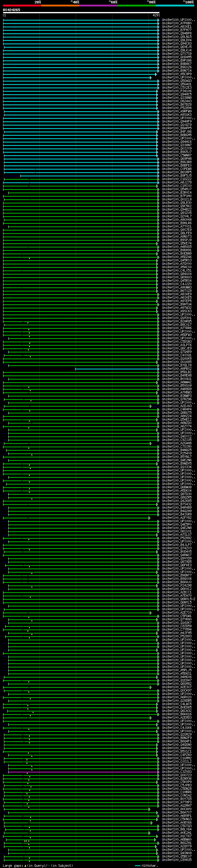197x868 pixels.
Task: Select label UniRef100_C1GMM2
Action: click(x=177, y=758)
